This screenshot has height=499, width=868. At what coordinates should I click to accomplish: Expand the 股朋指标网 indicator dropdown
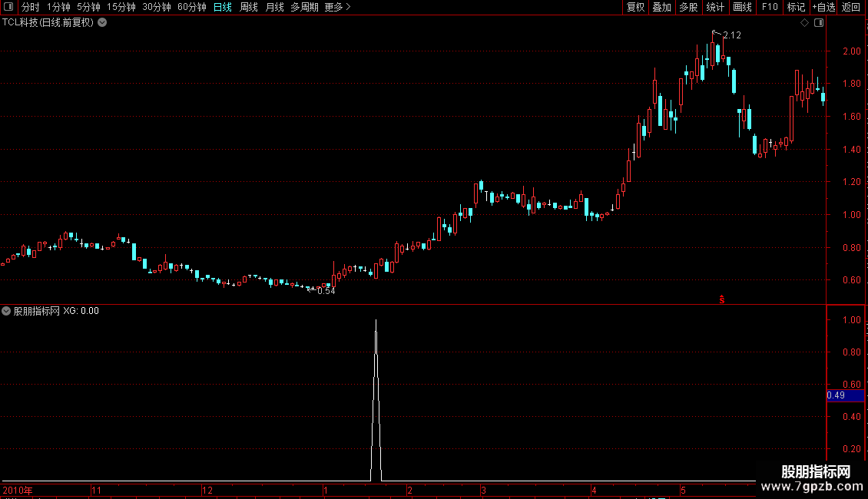[x=6, y=311]
